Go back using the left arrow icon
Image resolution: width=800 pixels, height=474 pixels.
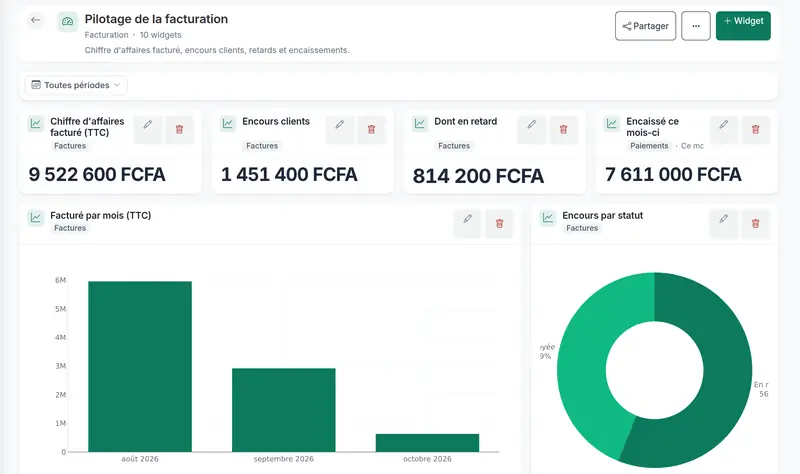click(x=36, y=20)
